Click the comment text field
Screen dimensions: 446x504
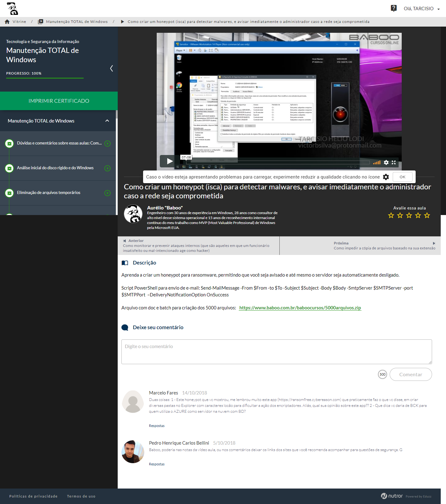276,352
